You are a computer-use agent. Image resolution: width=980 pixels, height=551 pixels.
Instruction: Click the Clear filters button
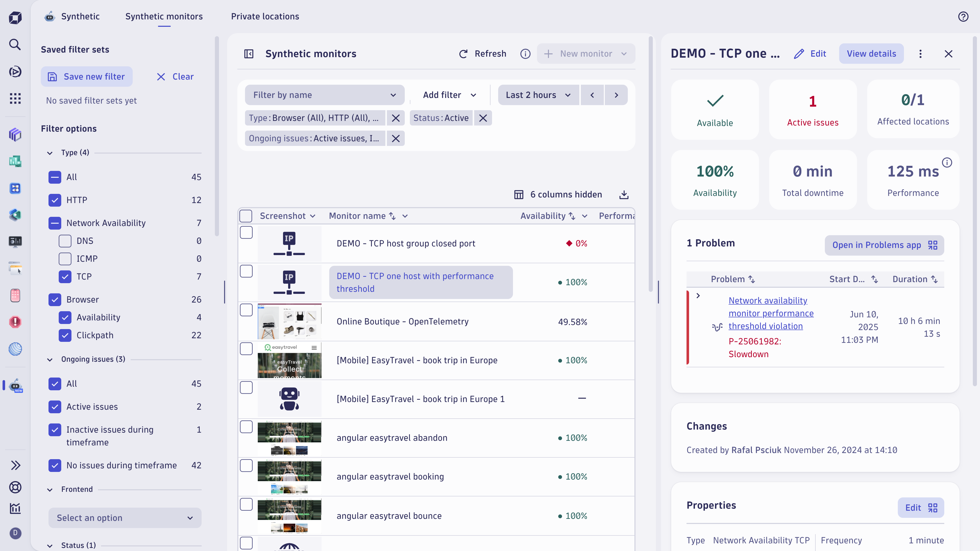(x=175, y=77)
